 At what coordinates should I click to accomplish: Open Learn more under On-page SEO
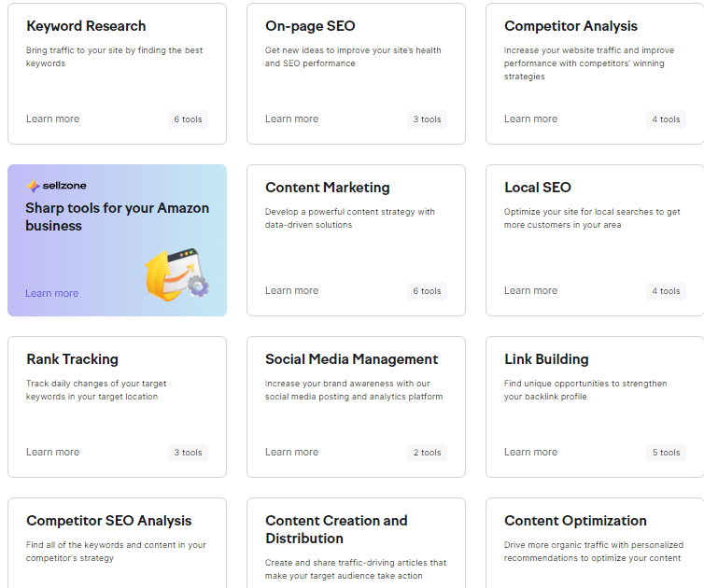click(291, 119)
